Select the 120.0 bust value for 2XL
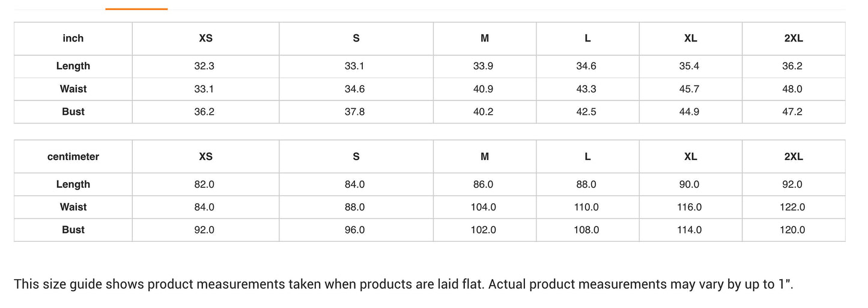This screenshot has height=308, width=868. (x=792, y=230)
